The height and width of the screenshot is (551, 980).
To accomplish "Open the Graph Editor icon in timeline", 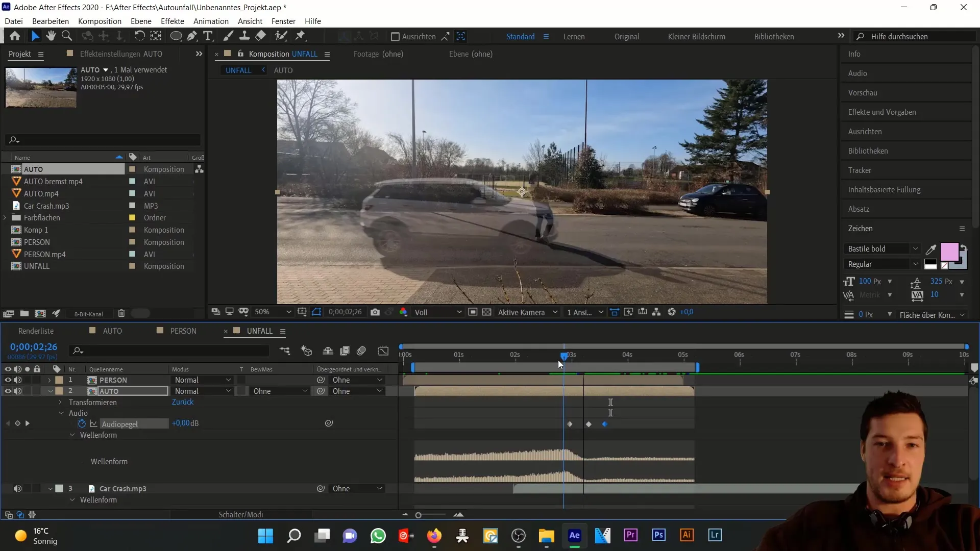I will point(383,351).
